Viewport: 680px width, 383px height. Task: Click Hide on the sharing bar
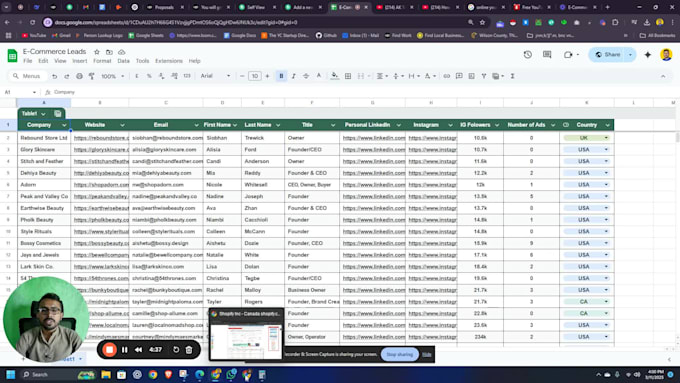427,354
